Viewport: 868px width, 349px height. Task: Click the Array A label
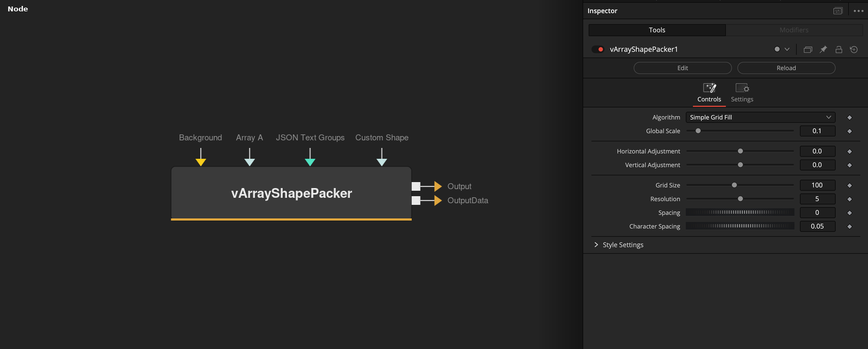pos(250,138)
